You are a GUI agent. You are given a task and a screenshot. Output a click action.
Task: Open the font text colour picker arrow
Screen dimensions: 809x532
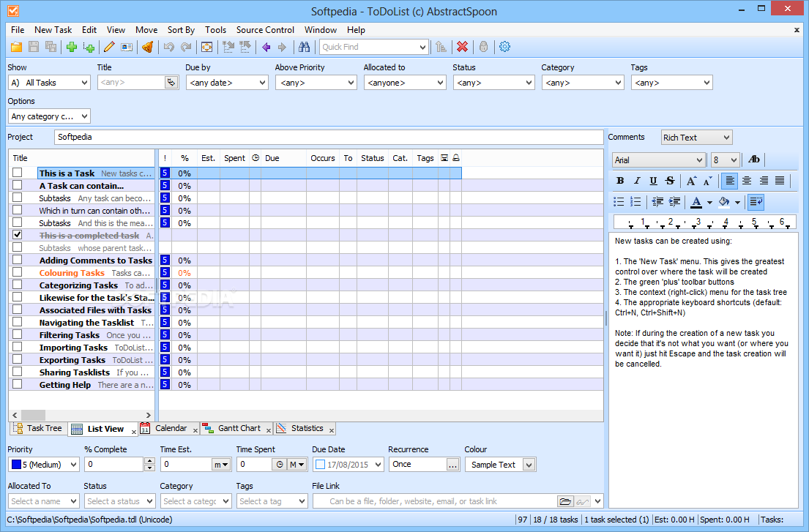pyautogui.click(x=709, y=202)
